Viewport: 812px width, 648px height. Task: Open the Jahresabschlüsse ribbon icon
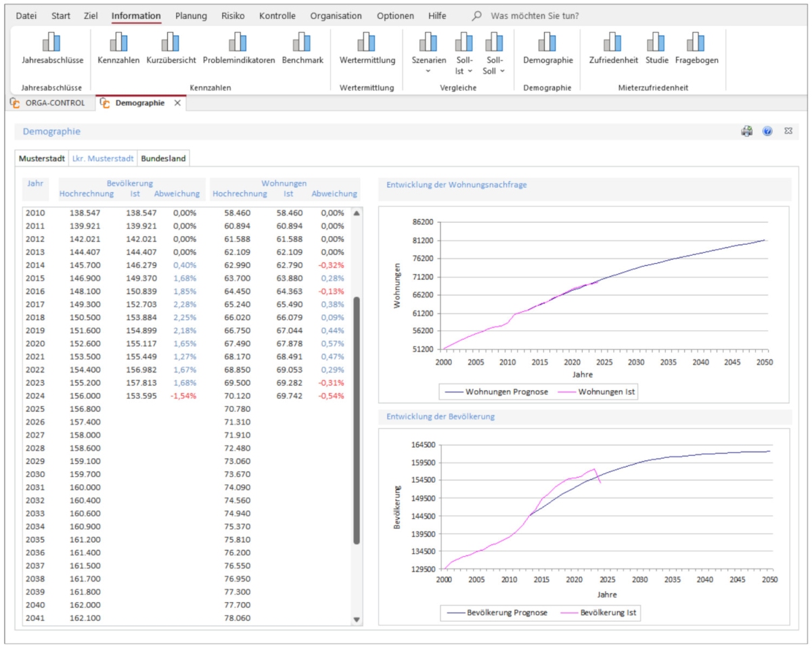(x=52, y=43)
